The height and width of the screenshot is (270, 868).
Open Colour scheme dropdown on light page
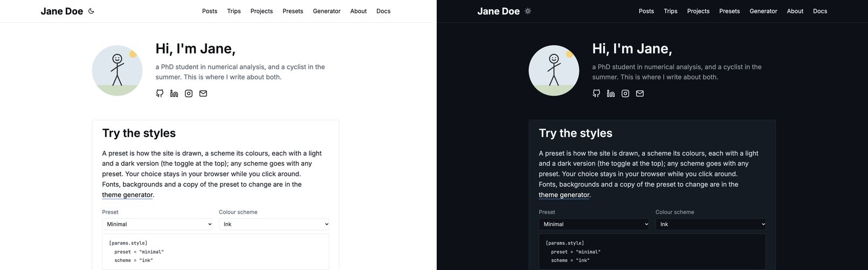(x=274, y=224)
